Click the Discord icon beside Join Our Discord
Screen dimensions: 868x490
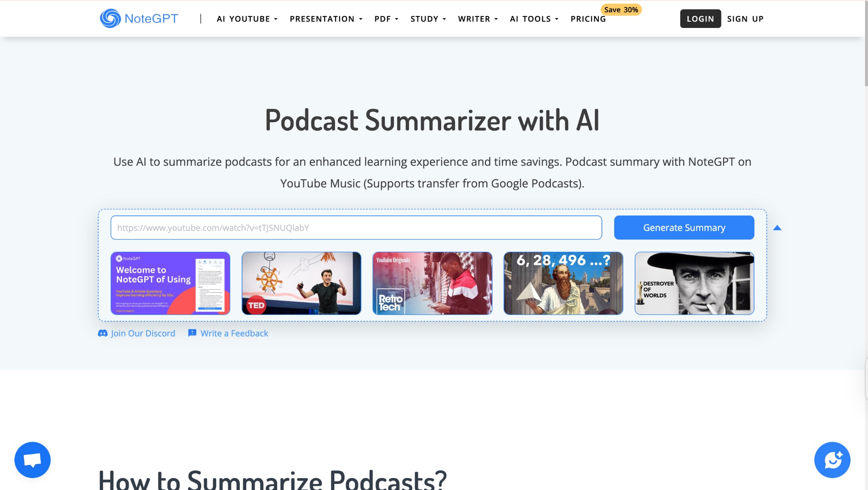pos(103,333)
